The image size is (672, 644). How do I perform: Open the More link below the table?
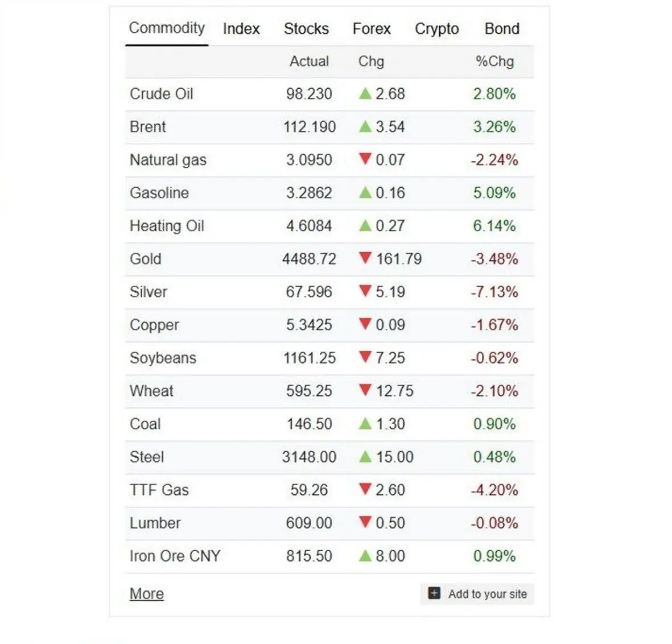tap(147, 594)
